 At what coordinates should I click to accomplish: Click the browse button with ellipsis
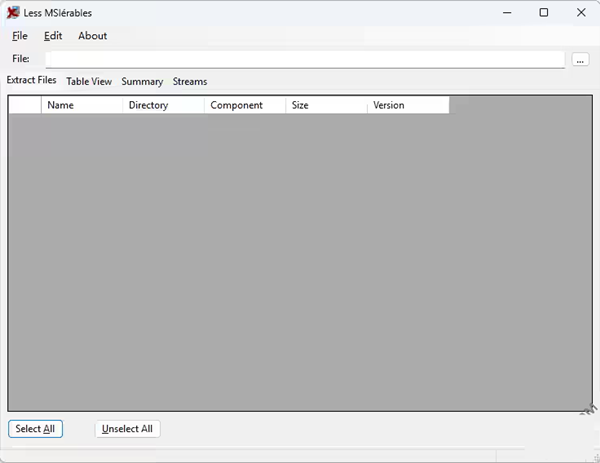tap(580, 59)
